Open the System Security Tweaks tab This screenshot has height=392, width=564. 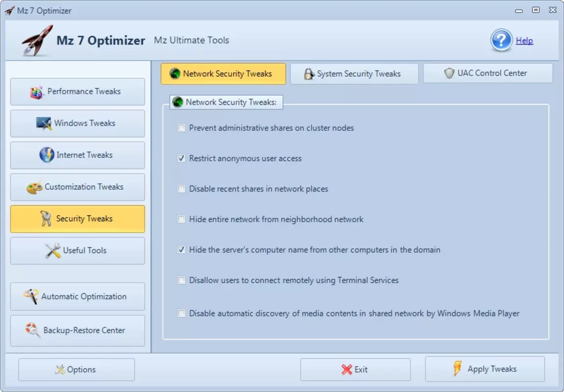point(354,73)
